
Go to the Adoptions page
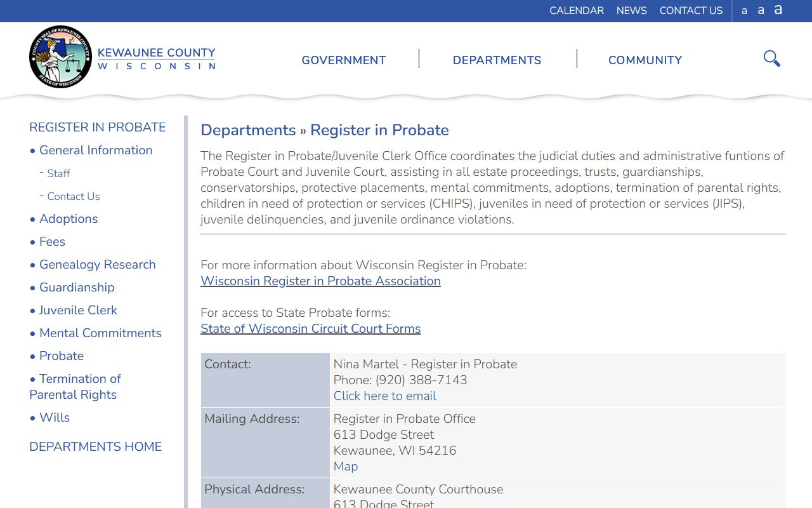[69, 219]
